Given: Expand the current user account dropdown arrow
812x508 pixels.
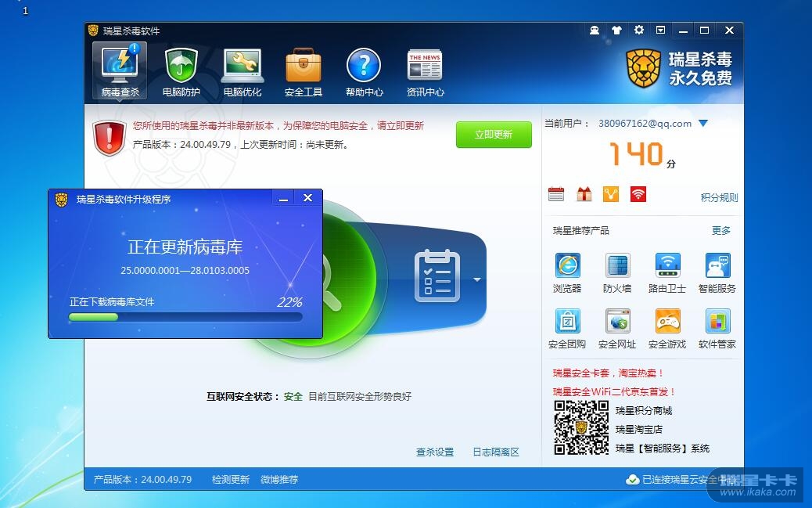Looking at the screenshot, I should [x=702, y=124].
